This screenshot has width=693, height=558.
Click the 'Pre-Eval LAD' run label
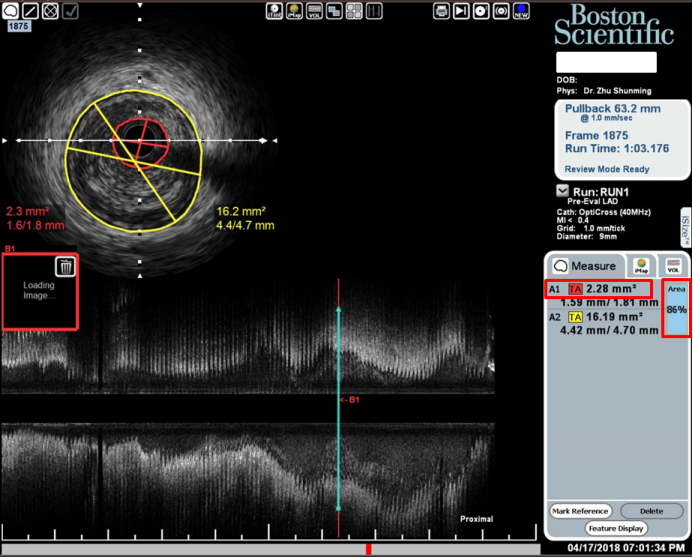click(x=592, y=201)
